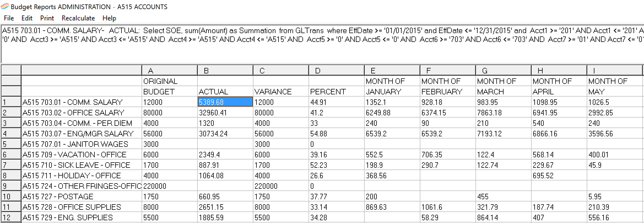This screenshot has height=223, width=644.
Task: Click Eng. Supplies March value 864.14
Action: 503,217
